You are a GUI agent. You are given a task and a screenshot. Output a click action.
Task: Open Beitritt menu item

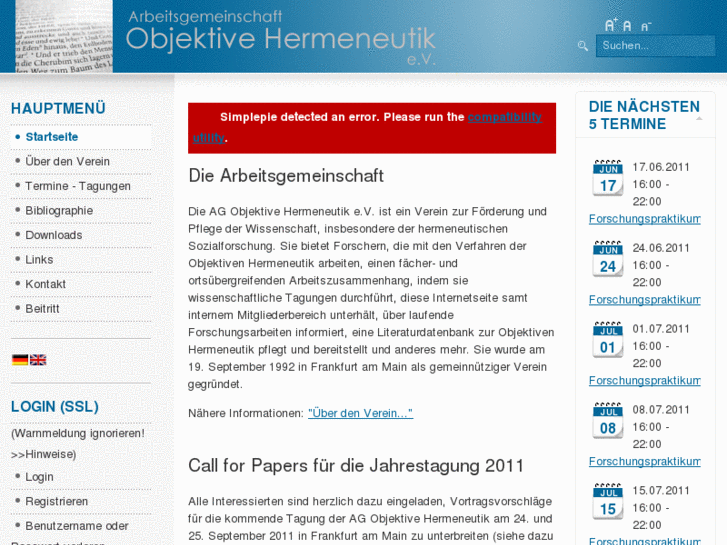point(42,309)
